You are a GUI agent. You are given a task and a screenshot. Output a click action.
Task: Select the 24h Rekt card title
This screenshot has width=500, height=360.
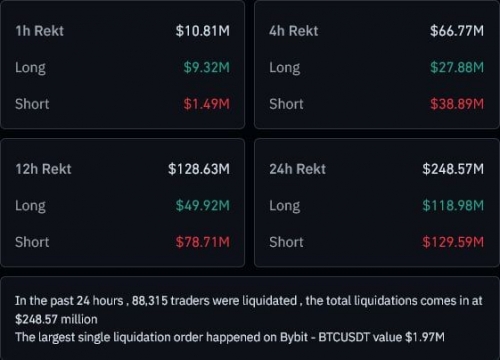pyautogui.click(x=297, y=169)
